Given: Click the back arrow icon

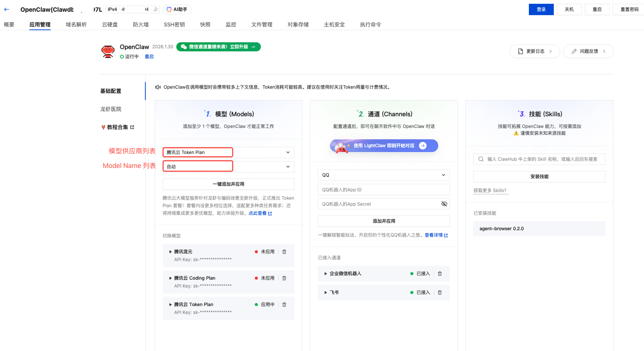Looking at the screenshot, I should click(x=7, y=9).
